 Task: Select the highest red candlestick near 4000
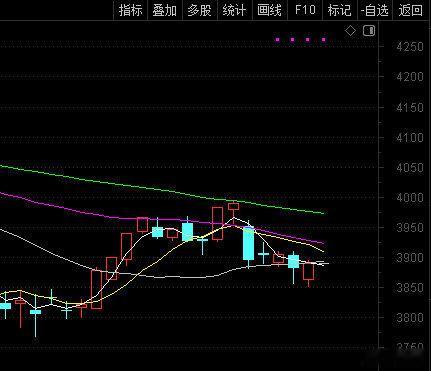(233, 206)
